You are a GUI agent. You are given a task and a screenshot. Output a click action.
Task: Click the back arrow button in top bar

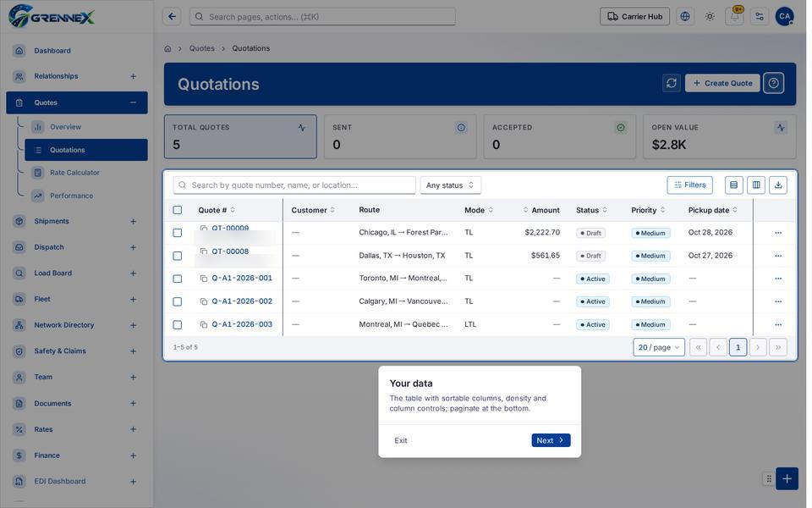click(x=172, y=17)
